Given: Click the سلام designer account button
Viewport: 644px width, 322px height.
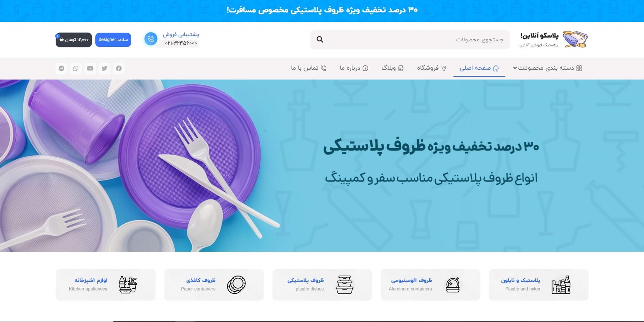Looking at the screenshot, I should click(113, 40).
